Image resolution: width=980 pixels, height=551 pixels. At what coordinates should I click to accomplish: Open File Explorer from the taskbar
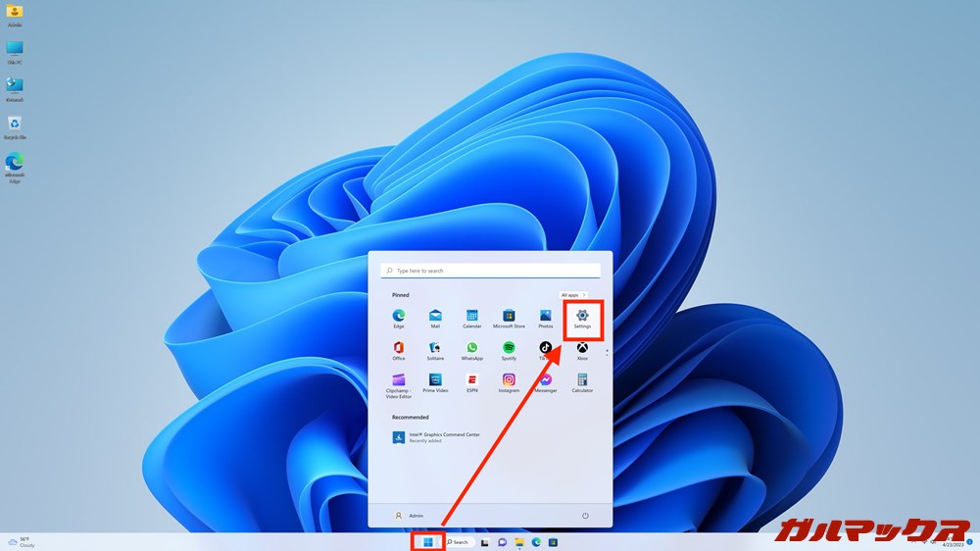click(x=519, y=542)
